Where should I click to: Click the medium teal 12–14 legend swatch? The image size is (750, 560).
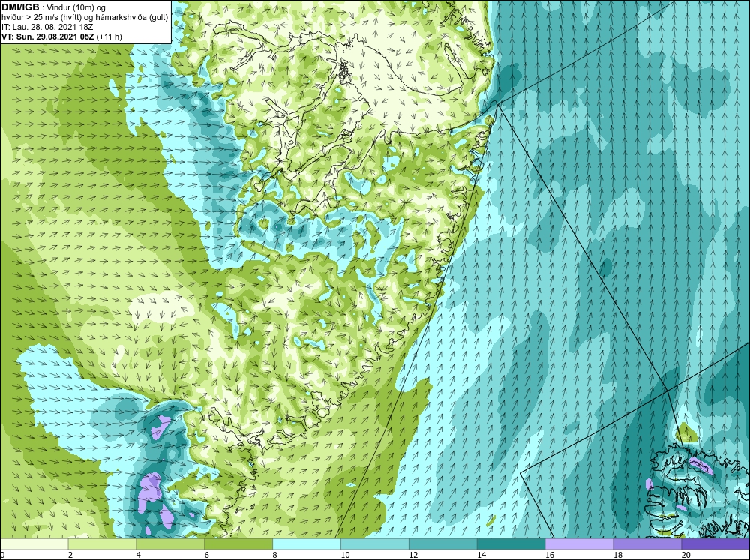(x=443, y=544)
